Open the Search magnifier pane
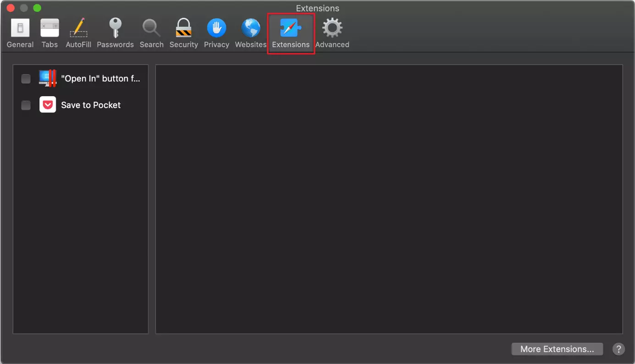This screenshot has height=364, width=635. pos(151,33)
